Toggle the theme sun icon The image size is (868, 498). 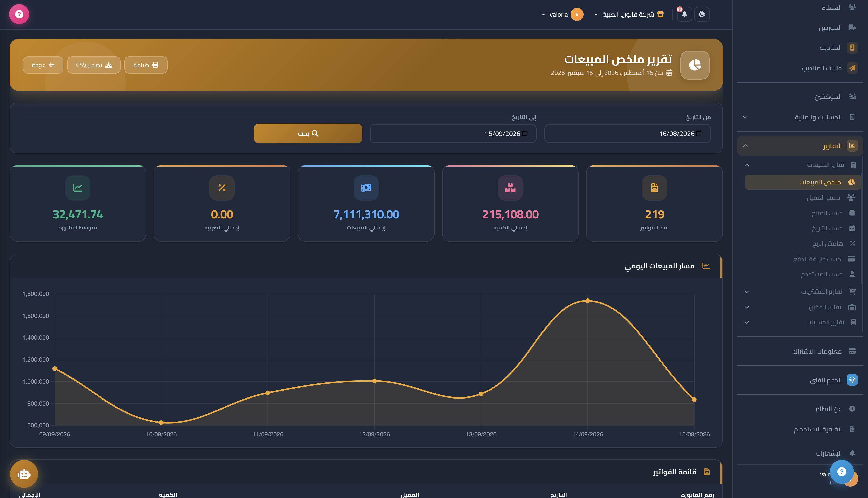click(x=702, y=14)
